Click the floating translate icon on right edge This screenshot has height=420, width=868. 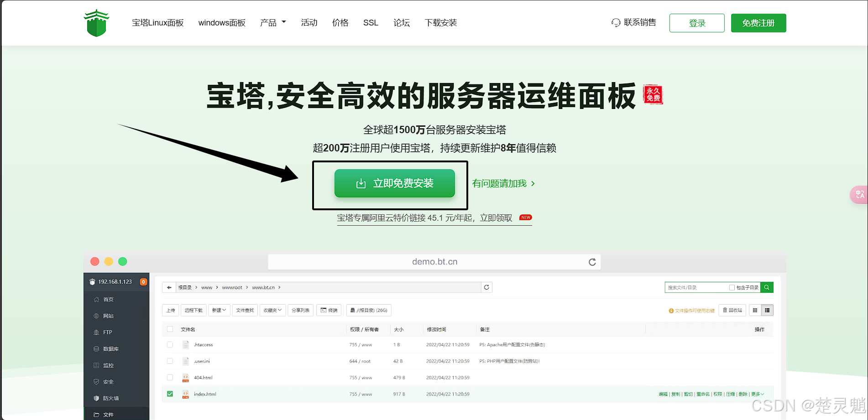coord(859,195)
